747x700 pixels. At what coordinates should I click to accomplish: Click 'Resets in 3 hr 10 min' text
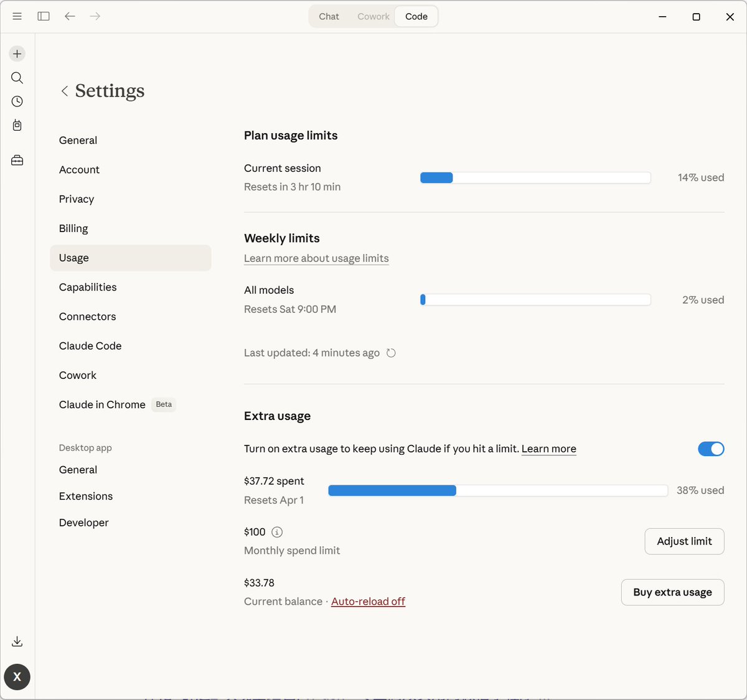(x=292, y=187)
